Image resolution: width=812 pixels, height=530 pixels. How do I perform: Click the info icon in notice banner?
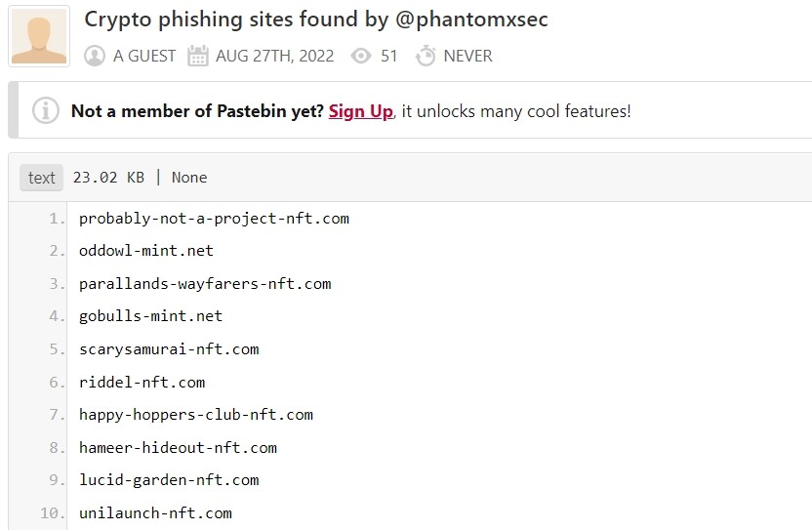click(45, 111)
